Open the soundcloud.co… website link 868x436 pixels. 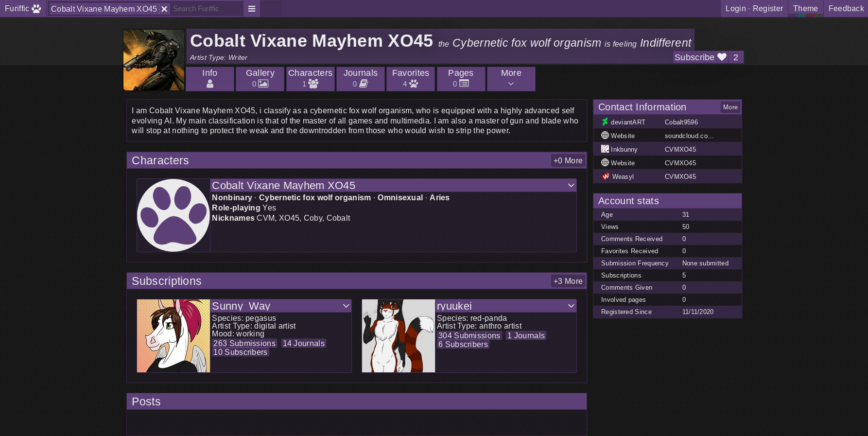pyautogui.click(x=689, y=136)
